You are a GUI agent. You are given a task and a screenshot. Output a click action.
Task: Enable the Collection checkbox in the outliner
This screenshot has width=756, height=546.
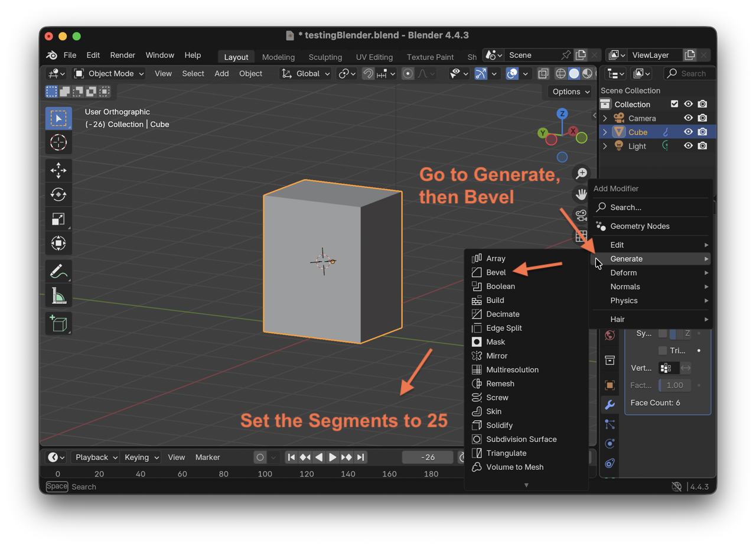pos(675,104)
